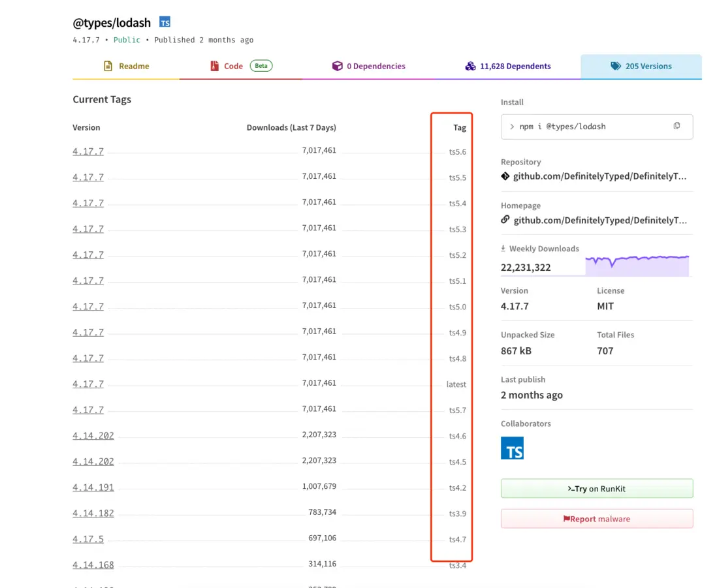Open the 11,628 Dependents tab
Image resolution: width=717 pixels, height=588 pixels.
click(507, 66)
